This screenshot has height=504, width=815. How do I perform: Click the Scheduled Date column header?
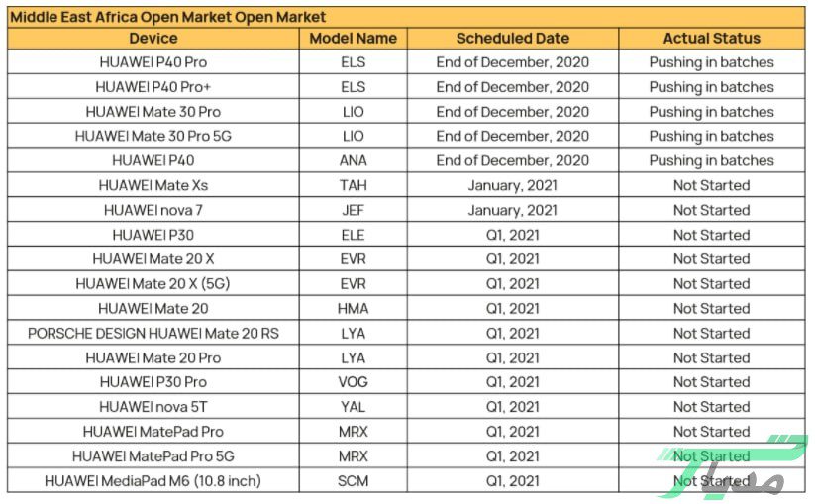click(512, 39)
